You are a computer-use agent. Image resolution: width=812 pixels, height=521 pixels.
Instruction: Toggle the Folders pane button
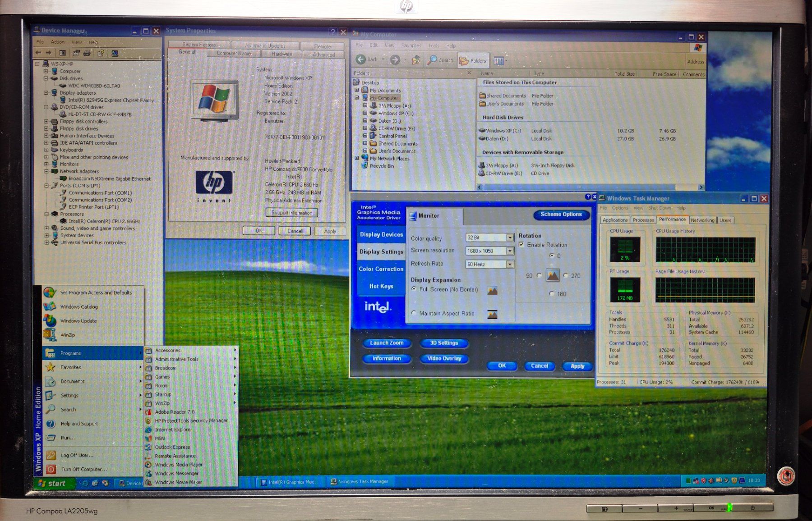tap(472, 60)
